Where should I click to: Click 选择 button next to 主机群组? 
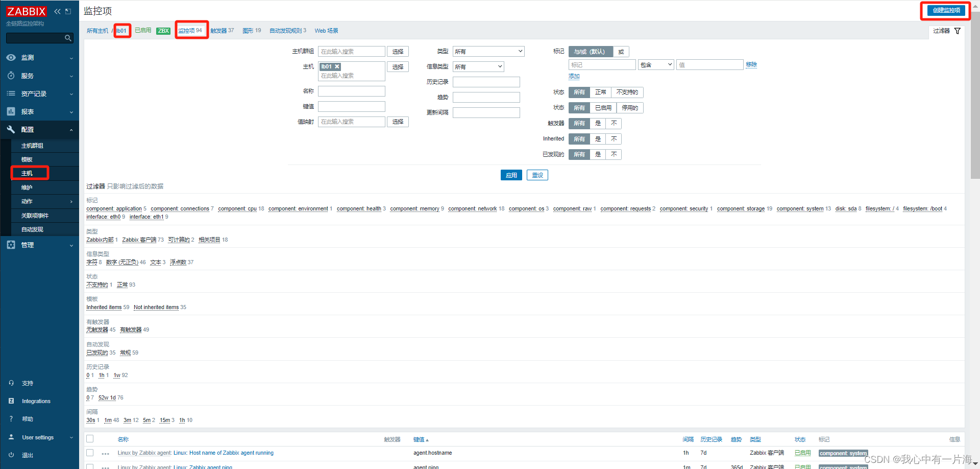[398, 52]
